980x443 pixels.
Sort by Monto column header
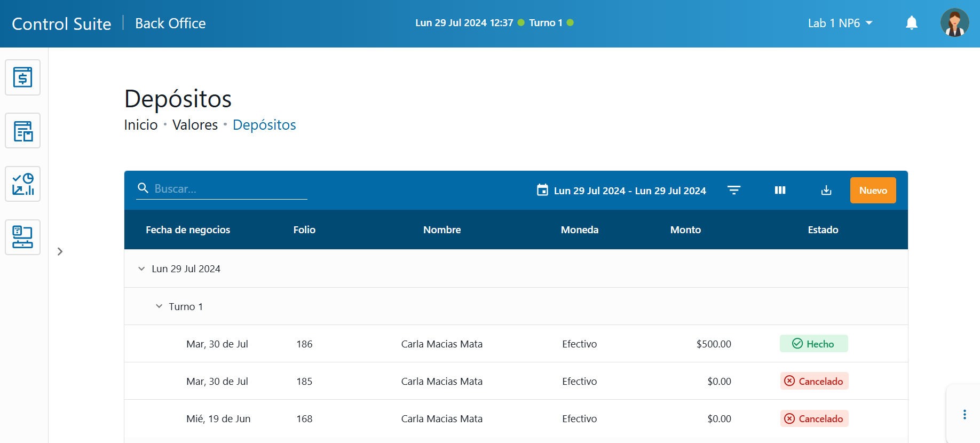(685, 230)
